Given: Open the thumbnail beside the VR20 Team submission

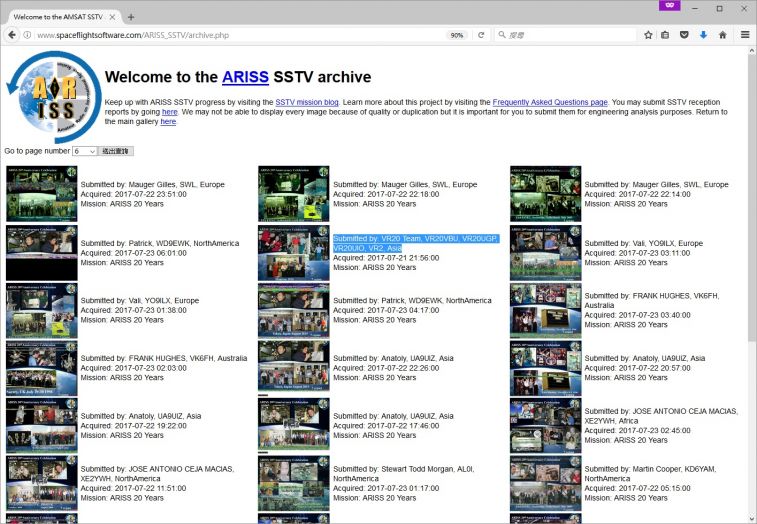Looking at the screenshot, I should tap(293, 253).
